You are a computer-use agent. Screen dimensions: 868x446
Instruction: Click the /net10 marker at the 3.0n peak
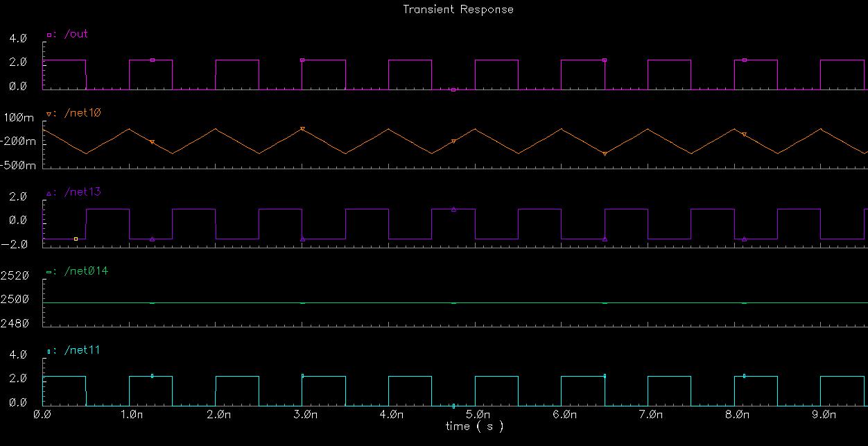pos(302,129)
